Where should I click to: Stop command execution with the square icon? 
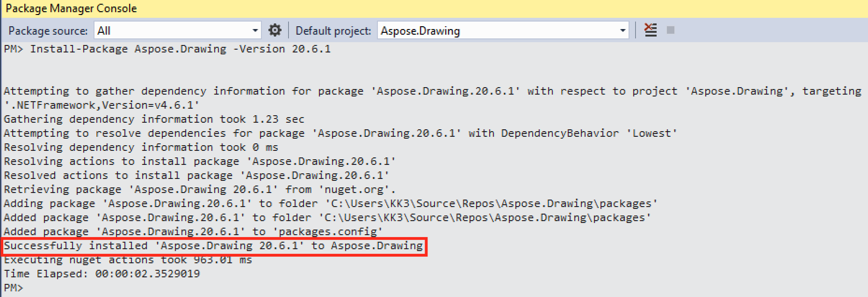(671, 30)
